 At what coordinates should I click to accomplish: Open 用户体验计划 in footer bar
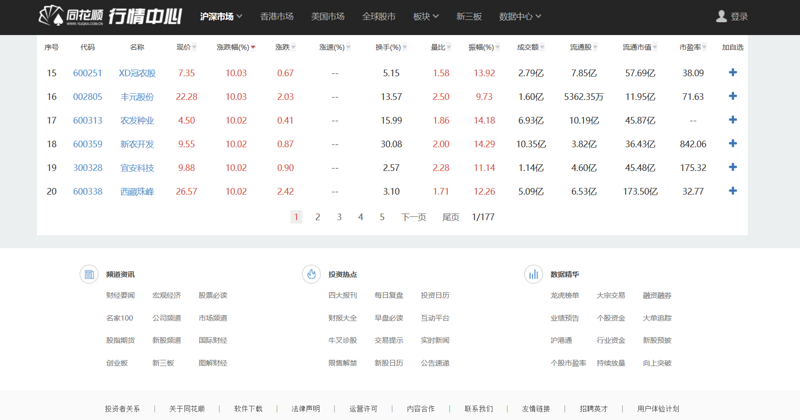pos(658,408)
